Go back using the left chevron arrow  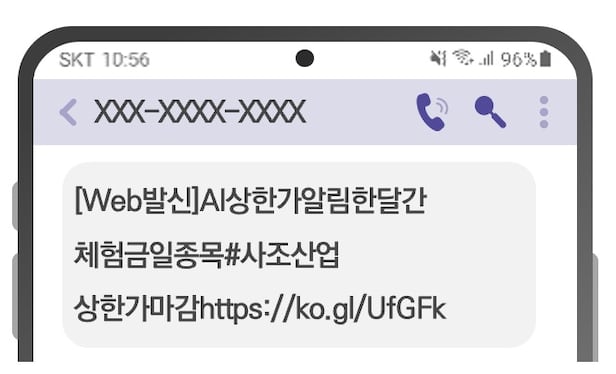click(68, 112)
